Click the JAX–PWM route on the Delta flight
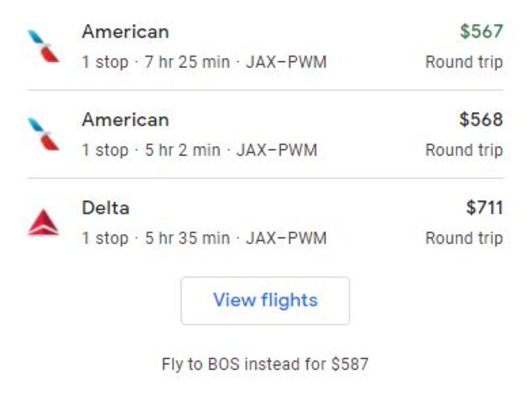Screen dimensions: 532x393 (x=286, y=238)
